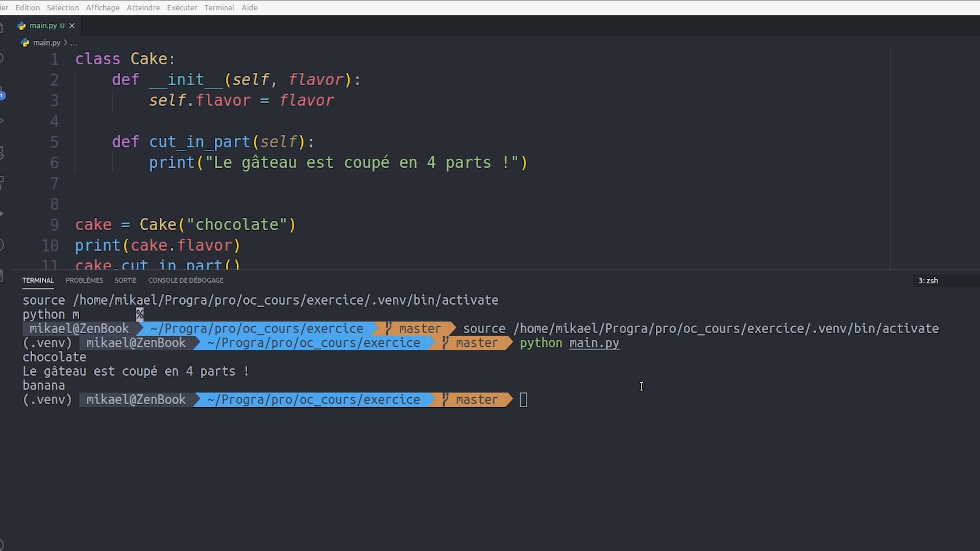Screen dimensions: 980x551
Task: Switch to the PROBLÈMES panel tab
Action: 84,280
